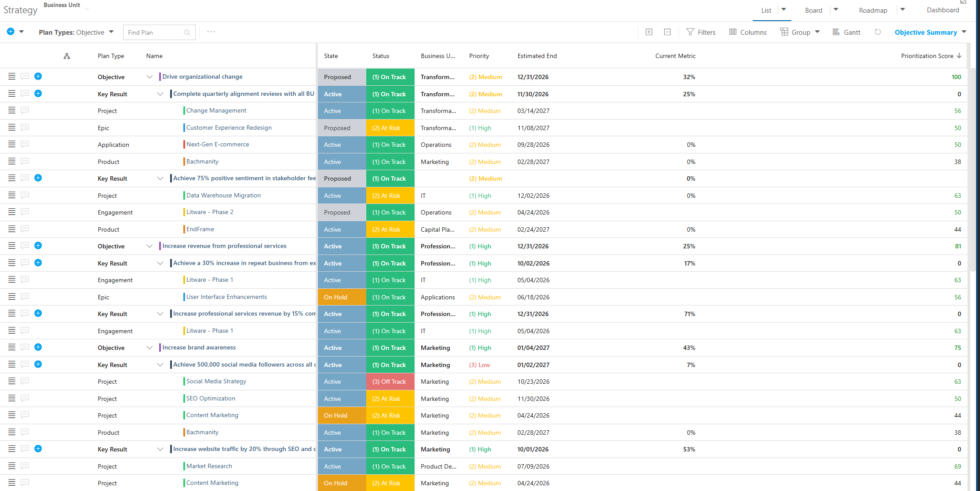
Task: Click the Gantt view button
Action: click(x=847, y=32)
